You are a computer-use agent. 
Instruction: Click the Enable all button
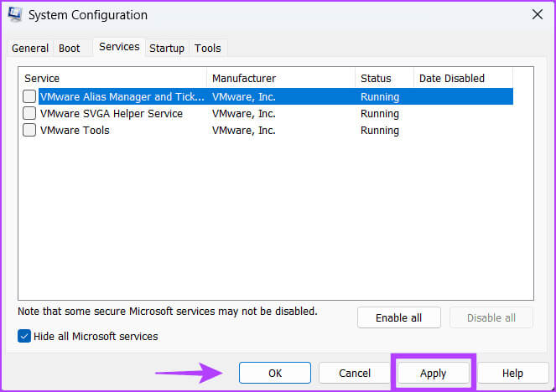coord(399,317)
